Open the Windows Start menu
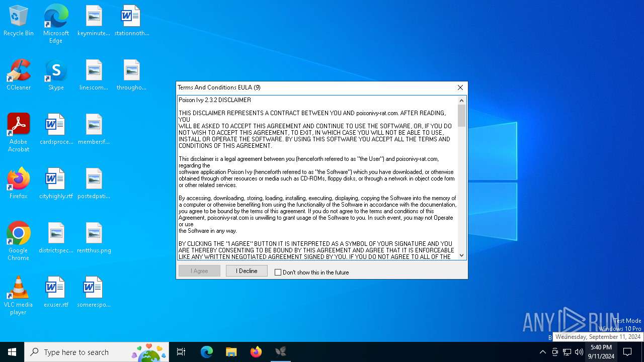This screenshot has width=644, height=362. coord(12,352)
